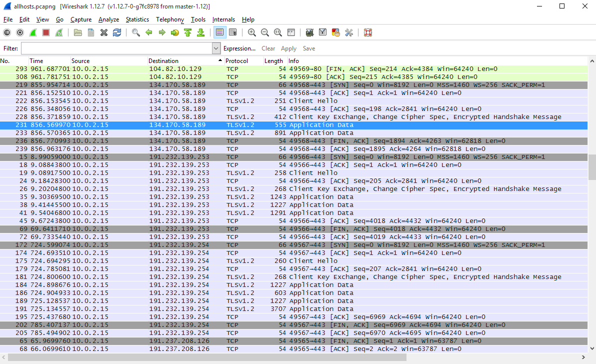The height and width of the screenshot is (364, 596).
Task: Zoom in on packet list text
Action: pyautogui.click(x=252, y=32)
